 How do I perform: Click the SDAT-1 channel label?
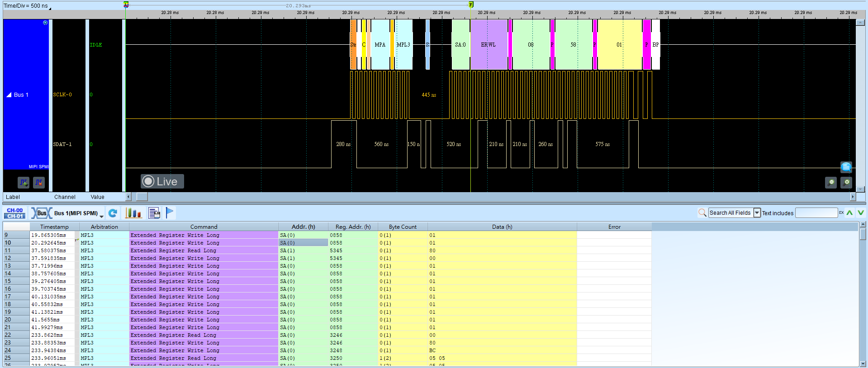click(62, 145)
